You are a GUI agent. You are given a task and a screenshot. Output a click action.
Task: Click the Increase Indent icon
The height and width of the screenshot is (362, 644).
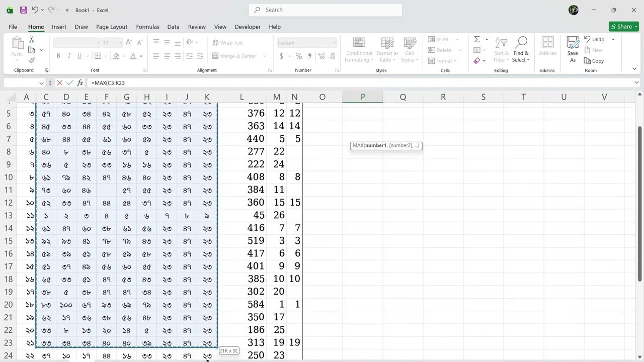click(x=200, y=56)
